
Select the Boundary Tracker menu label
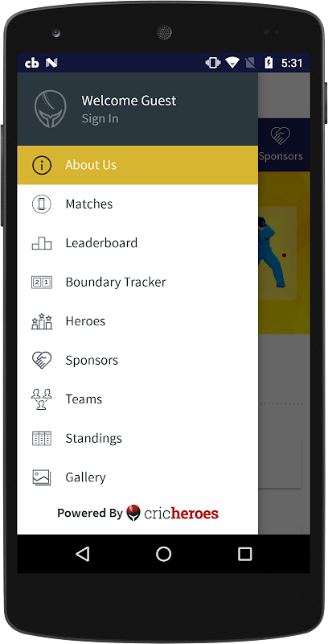[116, 283]
